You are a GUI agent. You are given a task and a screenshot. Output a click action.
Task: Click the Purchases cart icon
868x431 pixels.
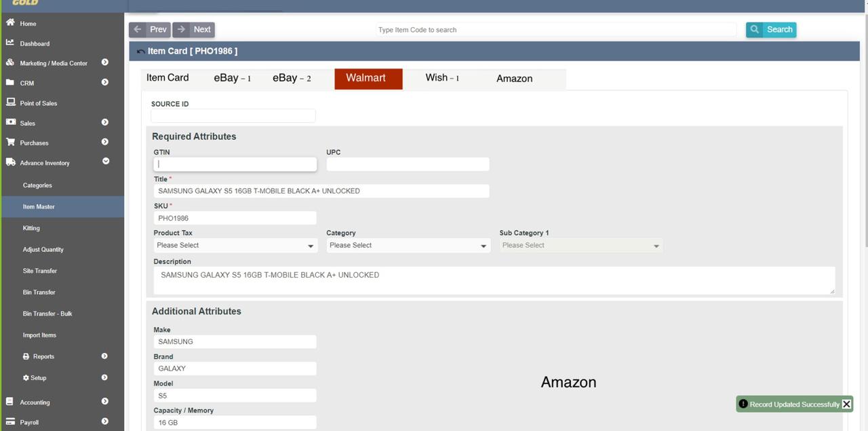point(10,142)
